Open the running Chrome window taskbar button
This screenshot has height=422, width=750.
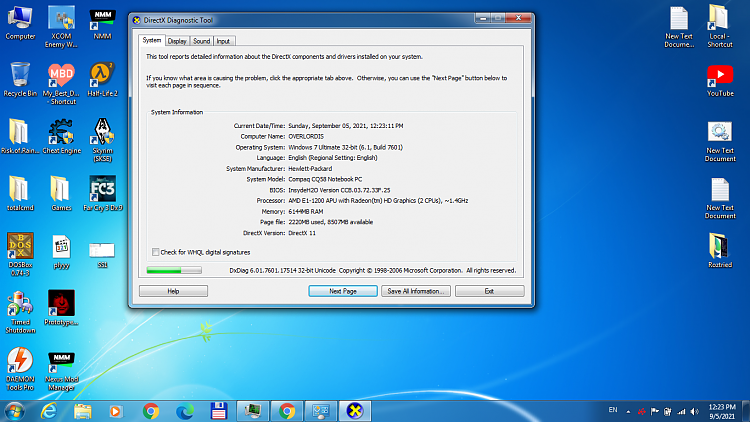tap(287, 411)
